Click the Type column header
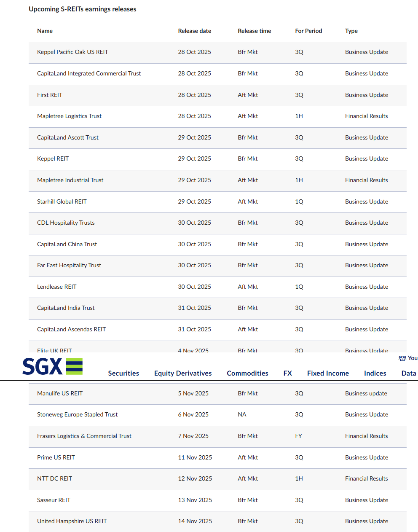Image resolution: width=418 pixels, height=532 pixels. [351, 31]
